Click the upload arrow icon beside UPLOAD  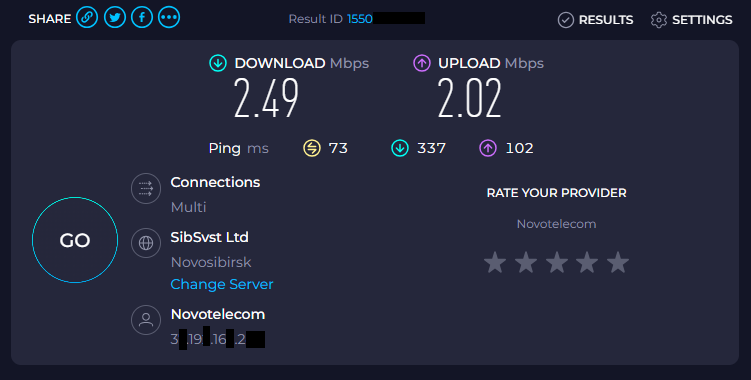tap(422, 63)
